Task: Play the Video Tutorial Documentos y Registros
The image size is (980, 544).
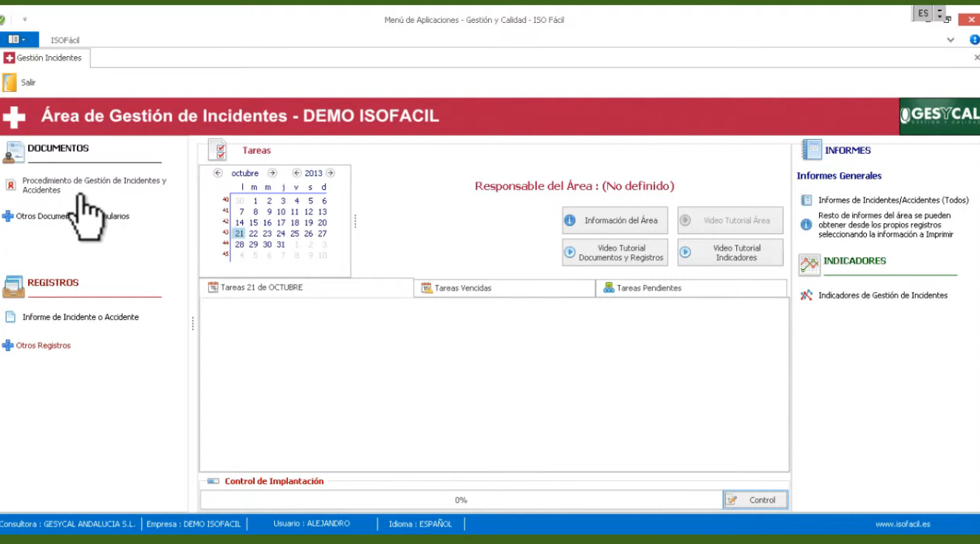Action: [615, 253]
